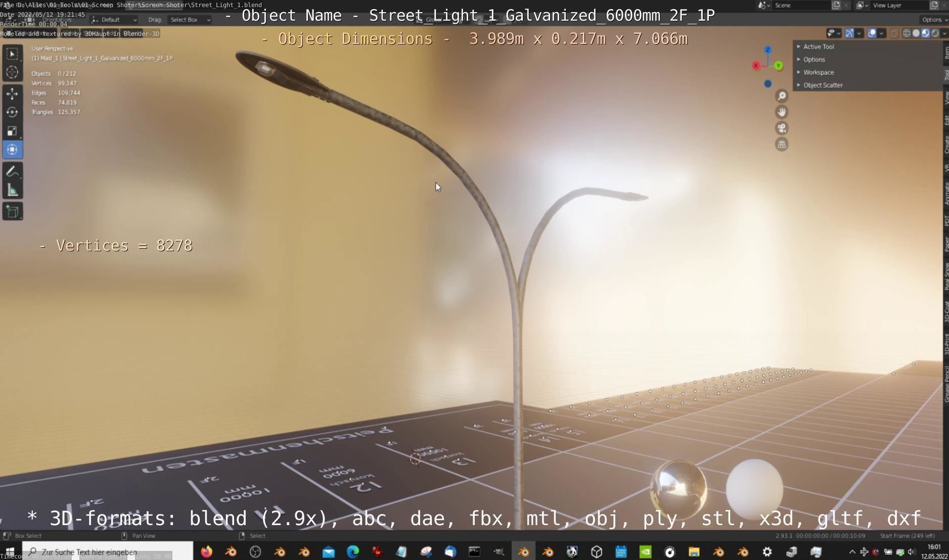Switch to the Real Snow sidebar tab
The image size is (949, 560).
coord(946,277)
